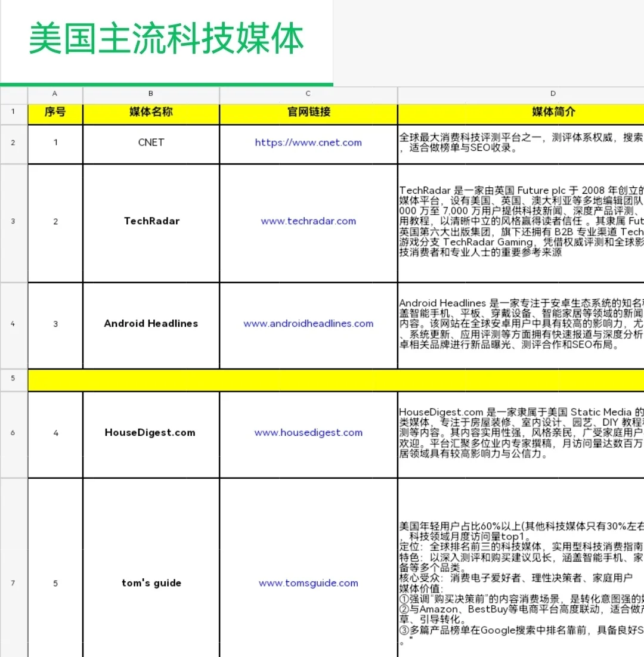Select the CNET media name cell
The height and width of the screenshot is (657, 644).
tap(150, 142)
